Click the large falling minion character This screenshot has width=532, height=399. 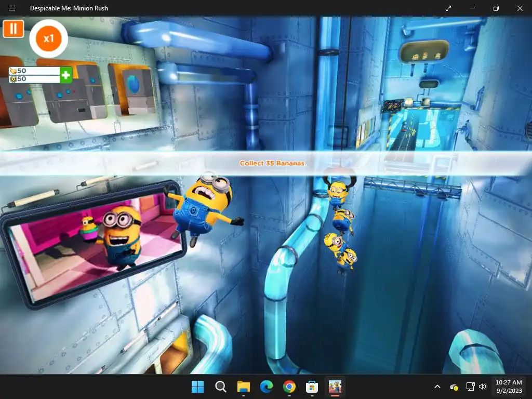[x=205, y=208]
